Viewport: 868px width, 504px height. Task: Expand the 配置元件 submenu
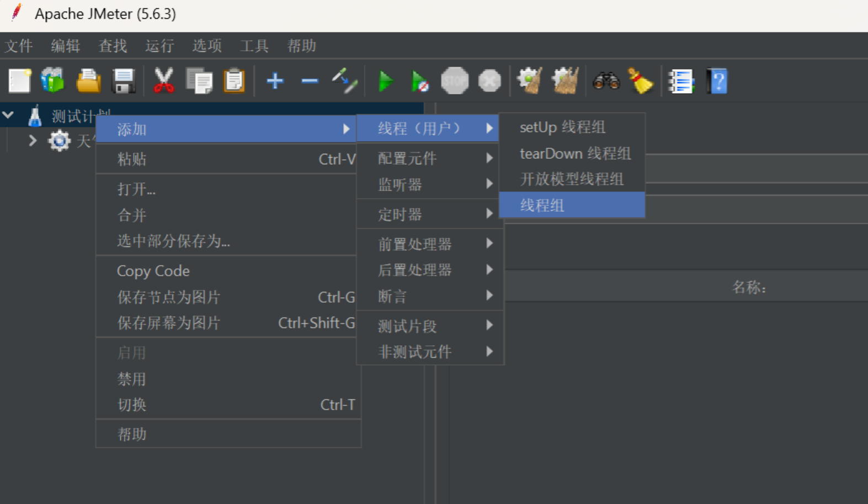tap(430, 158)
